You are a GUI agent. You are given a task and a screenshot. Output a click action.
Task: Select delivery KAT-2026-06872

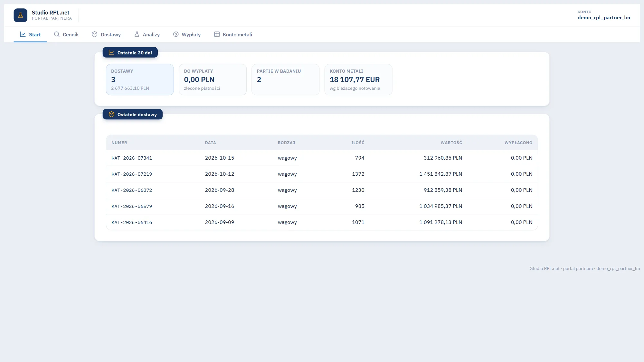coord(322,190)
